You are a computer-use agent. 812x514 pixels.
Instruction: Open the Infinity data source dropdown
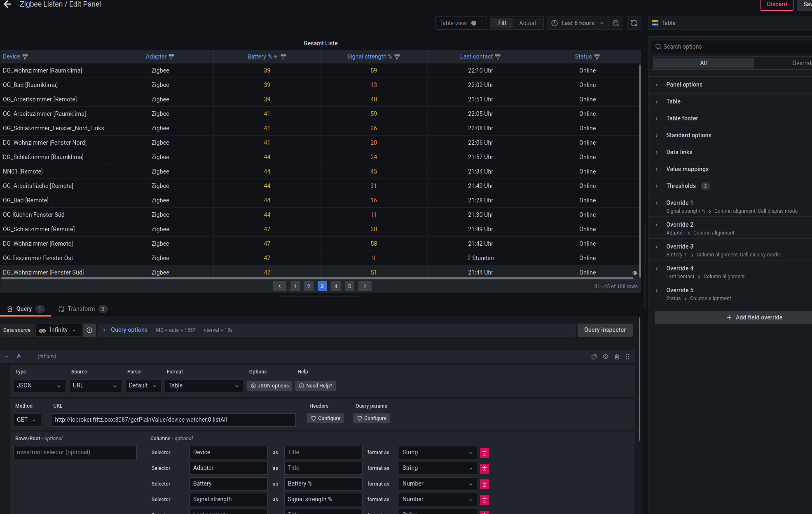coord(58,330)
